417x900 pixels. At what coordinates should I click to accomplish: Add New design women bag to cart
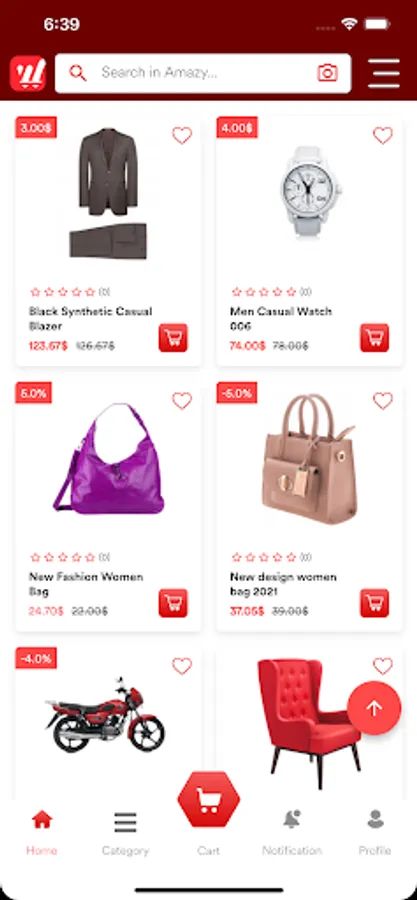click(375, 603)
